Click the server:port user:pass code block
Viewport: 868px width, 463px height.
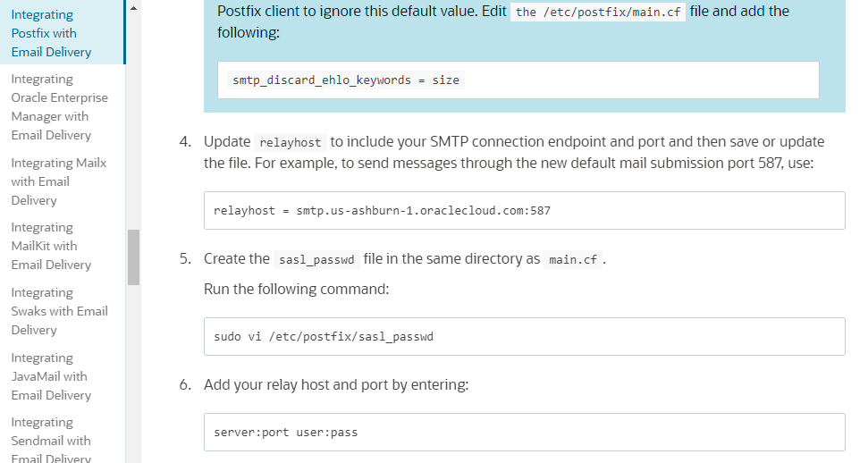click(x=286, y=433)
